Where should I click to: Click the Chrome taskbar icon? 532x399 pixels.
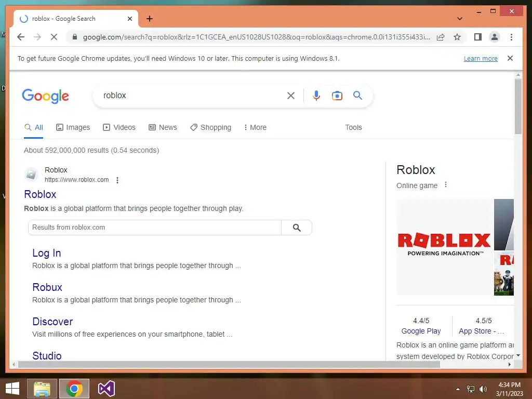pyautogui.click(x=74, y=389)
